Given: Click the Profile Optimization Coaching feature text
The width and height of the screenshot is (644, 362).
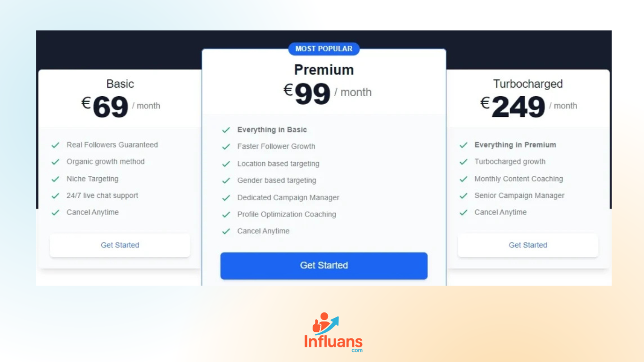Looking at the screenshot, I should tap(287, 214).
